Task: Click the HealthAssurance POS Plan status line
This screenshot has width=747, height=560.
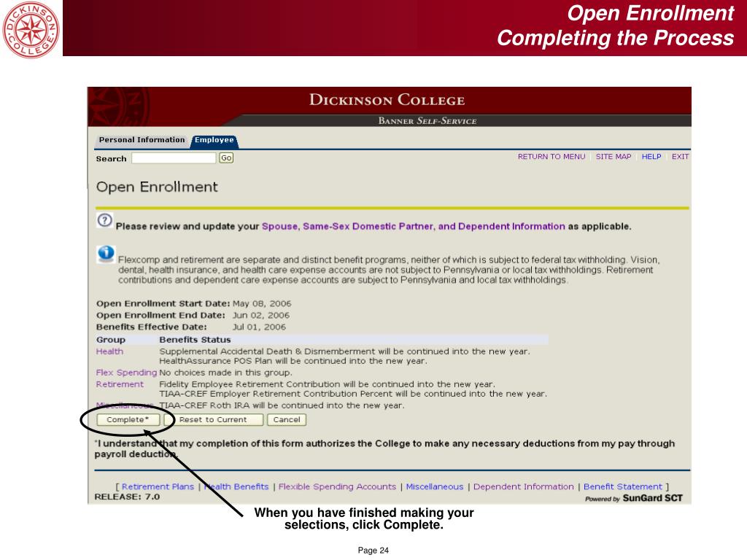Action: pyautogui.click(x=293, y=361)
